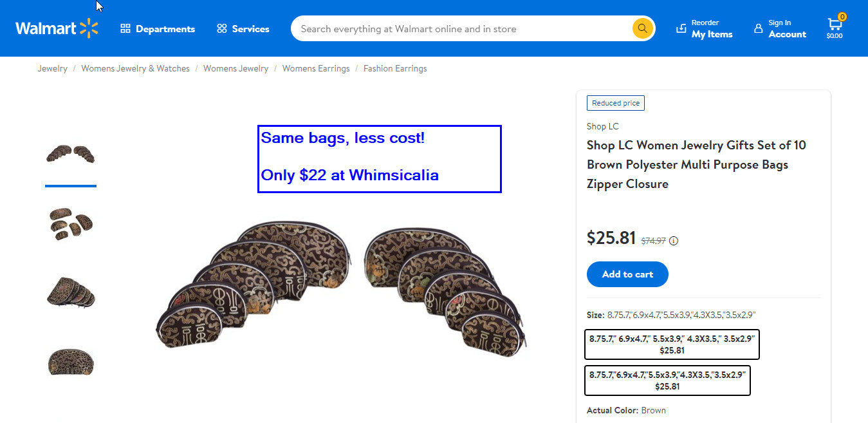Open the shopping cart icon
Screen dimensions: 868x423
coord(835,24)
